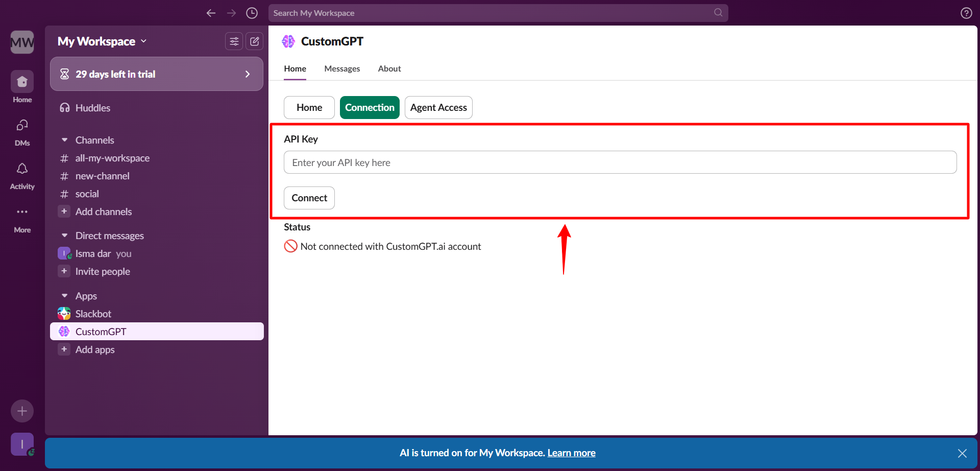The width and height of the screenshot is (980, 471).
Task: Click the API key input field
Action: coord(620,162)
